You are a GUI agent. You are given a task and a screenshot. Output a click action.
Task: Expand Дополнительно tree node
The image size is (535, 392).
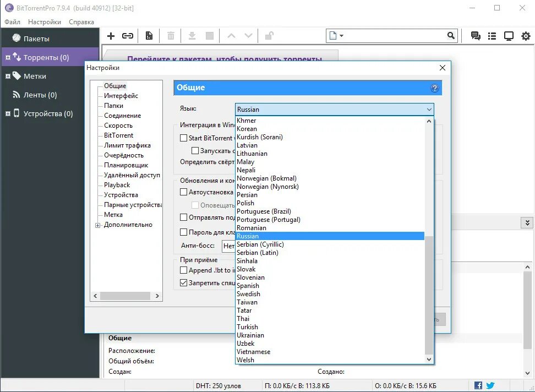point(97,225)
